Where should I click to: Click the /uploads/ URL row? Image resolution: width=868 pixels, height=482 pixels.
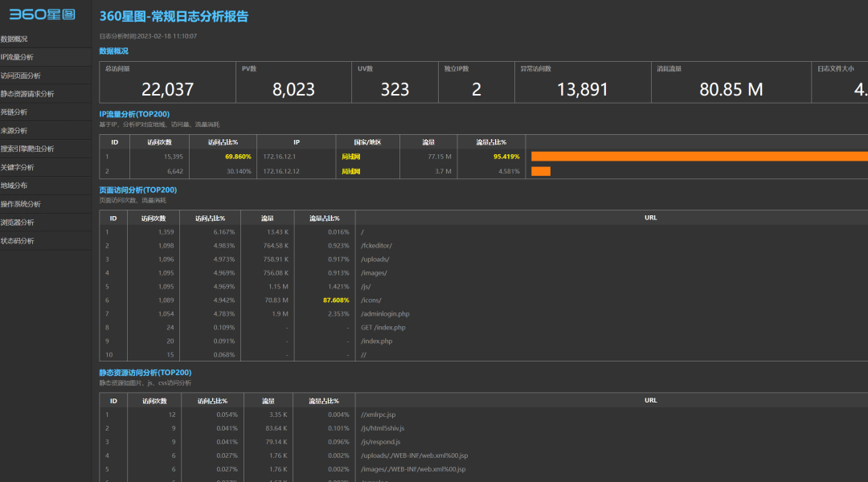coord(375,259)
